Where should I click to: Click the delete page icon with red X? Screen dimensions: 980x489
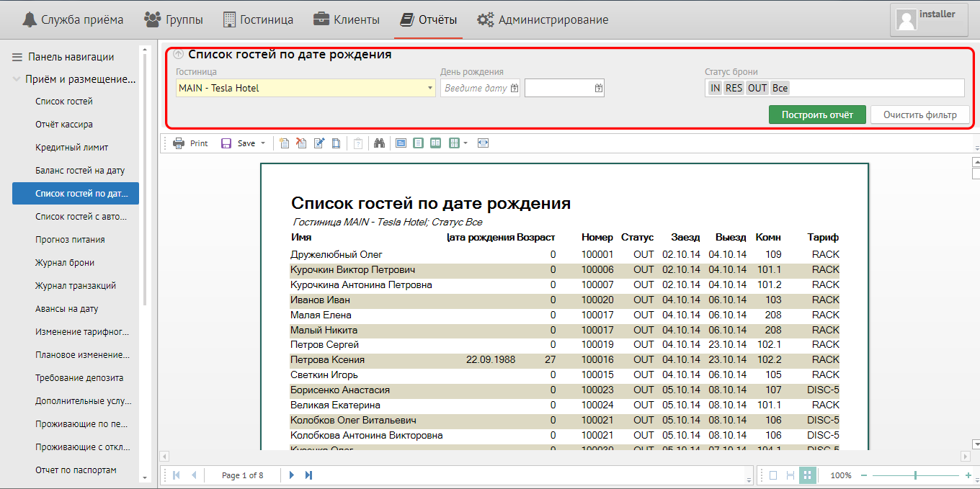pos(302,143)
